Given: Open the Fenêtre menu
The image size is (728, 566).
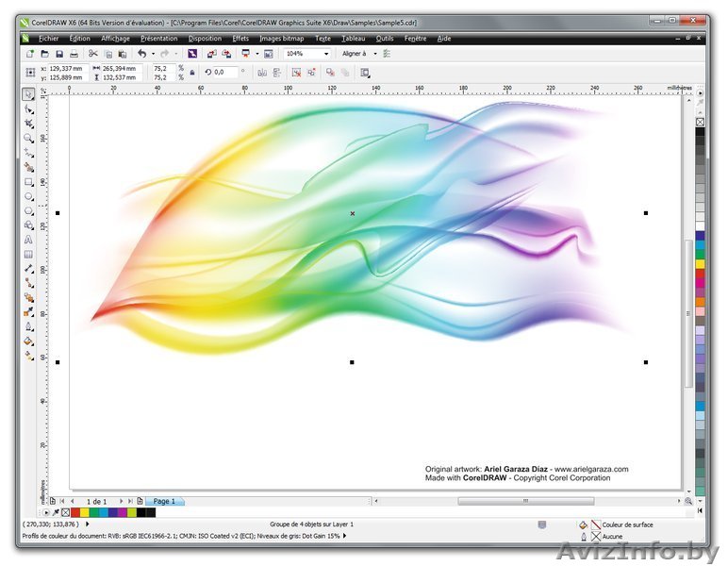Looking at the screenshot, I should (415, 39).
